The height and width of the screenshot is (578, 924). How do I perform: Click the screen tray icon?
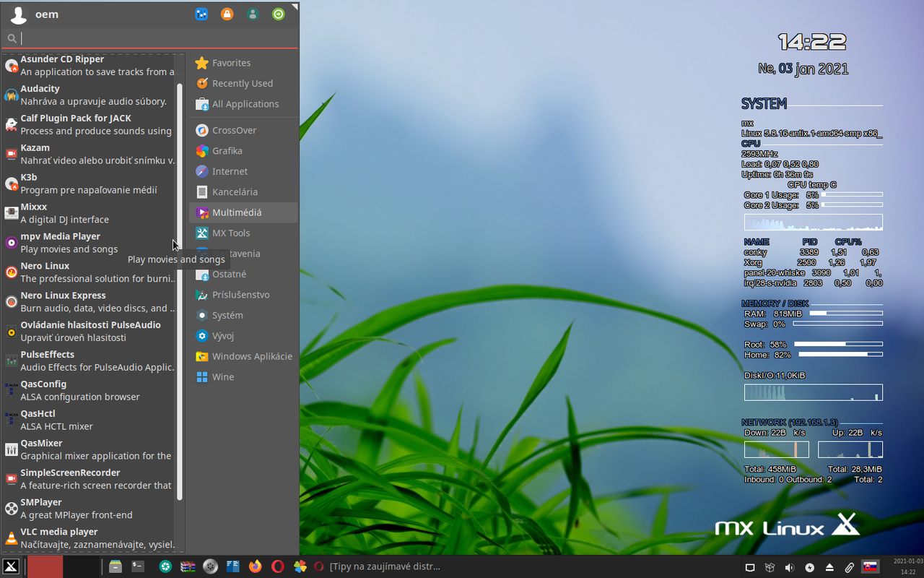pos(750,568)
